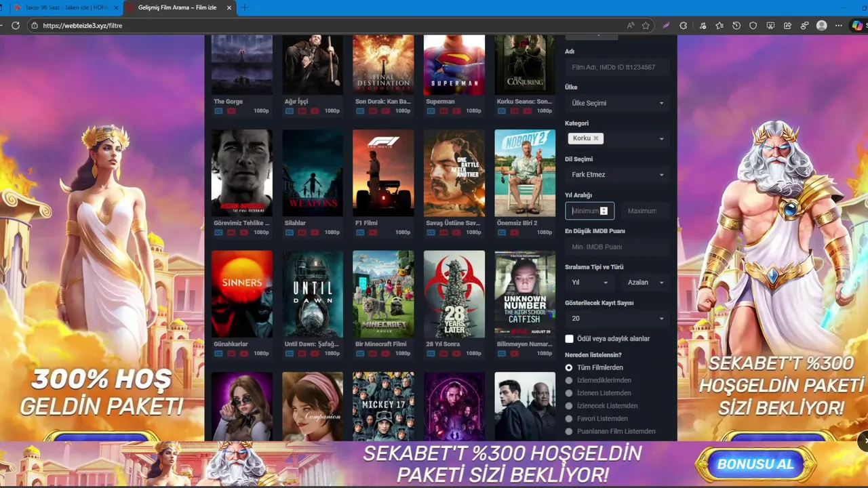Screen dimensions: 868x488
Task: Click the BONUSU AL button
Action: (x=755, y=465)
